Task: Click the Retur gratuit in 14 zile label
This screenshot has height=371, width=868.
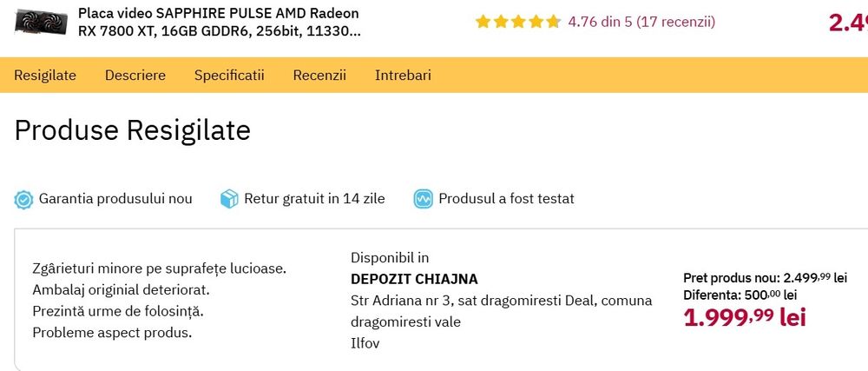Action: (314, 199)
